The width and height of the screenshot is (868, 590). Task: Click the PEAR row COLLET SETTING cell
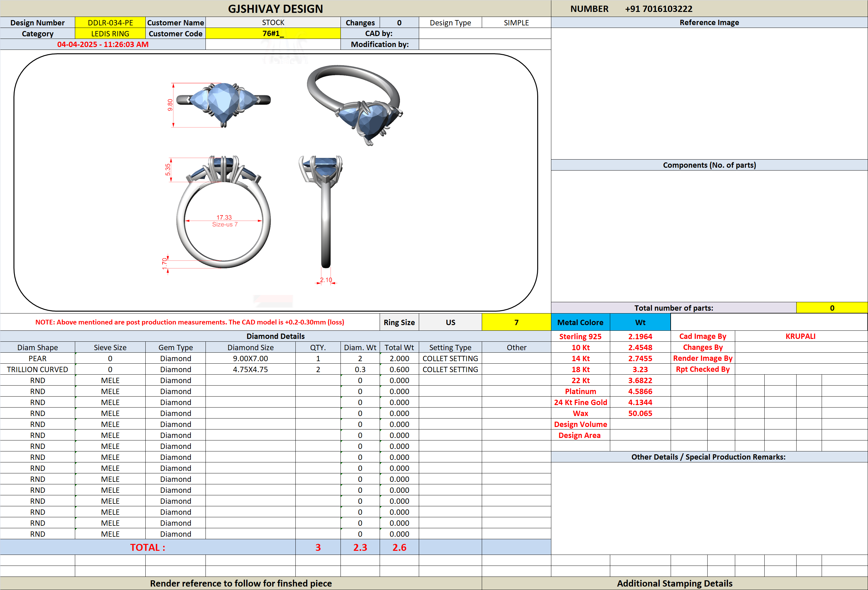pos(450,358)
